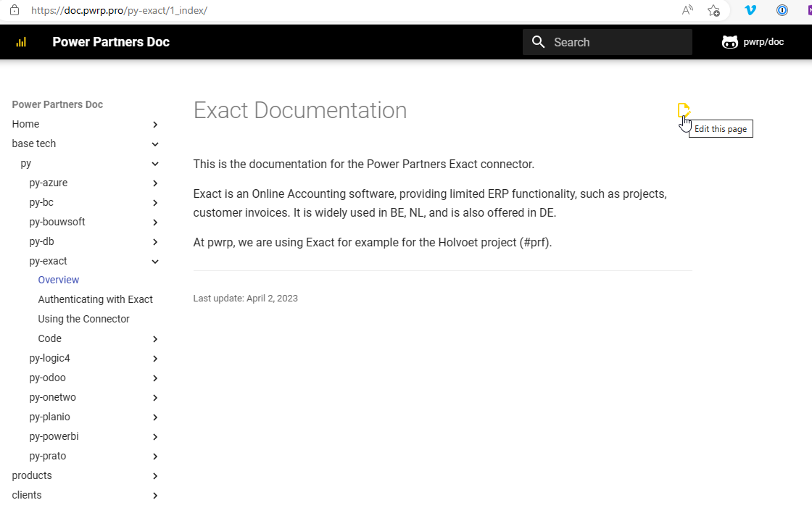Expand the py-azure chevron
The height and width of the screenshot is (529, 812).
[x=155, y=183]
